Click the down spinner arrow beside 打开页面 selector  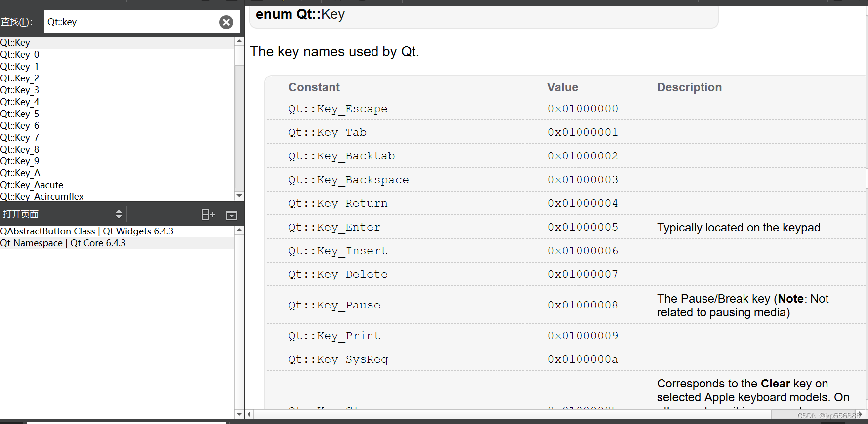[x=119, y=217]
